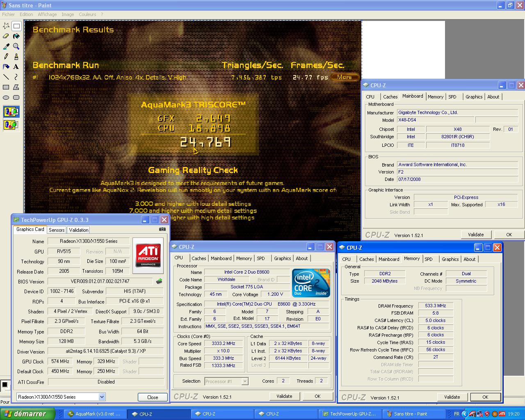Open the Processor #1 selection dropdown
525x420 pixels.
245,381
